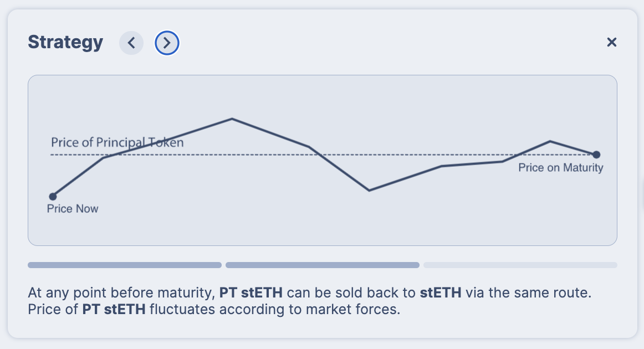Click the first progress bar segment
The height and width of the screenshot is (349, 644).
(125, 265)
